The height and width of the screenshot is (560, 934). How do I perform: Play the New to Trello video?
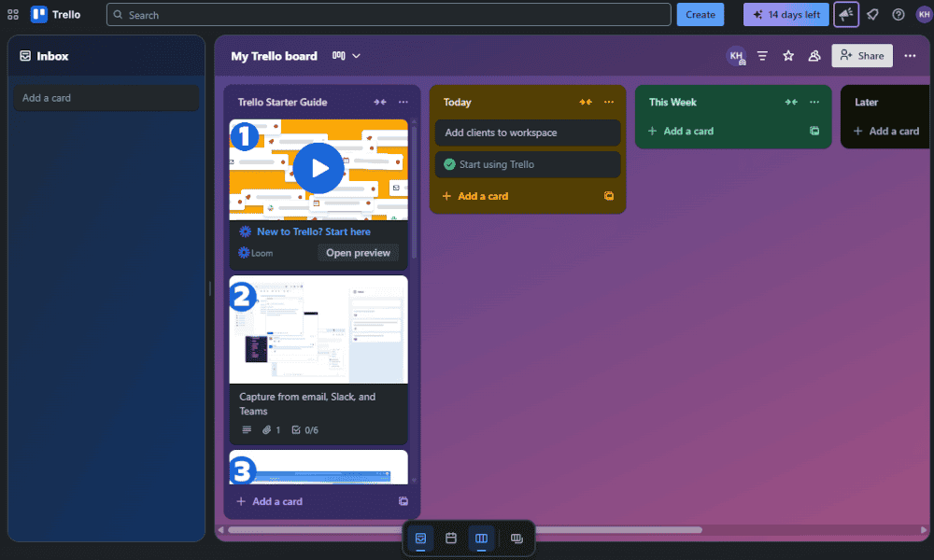point(318,168)
